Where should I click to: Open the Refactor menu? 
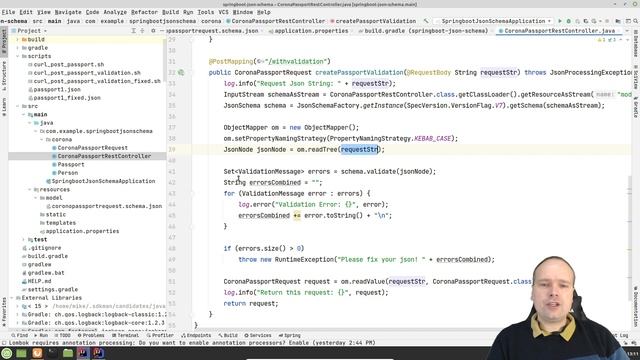click(x=144, y=12)
